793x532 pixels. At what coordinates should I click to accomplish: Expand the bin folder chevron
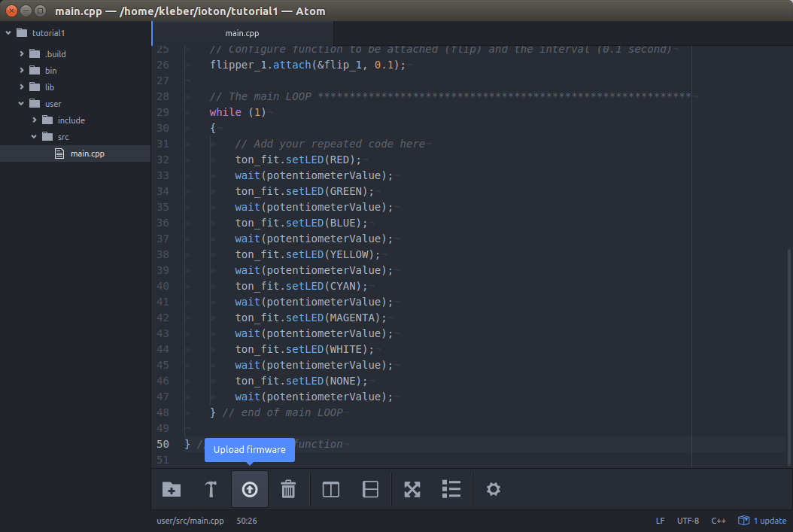pyautogui.click(x=21, y=70)
